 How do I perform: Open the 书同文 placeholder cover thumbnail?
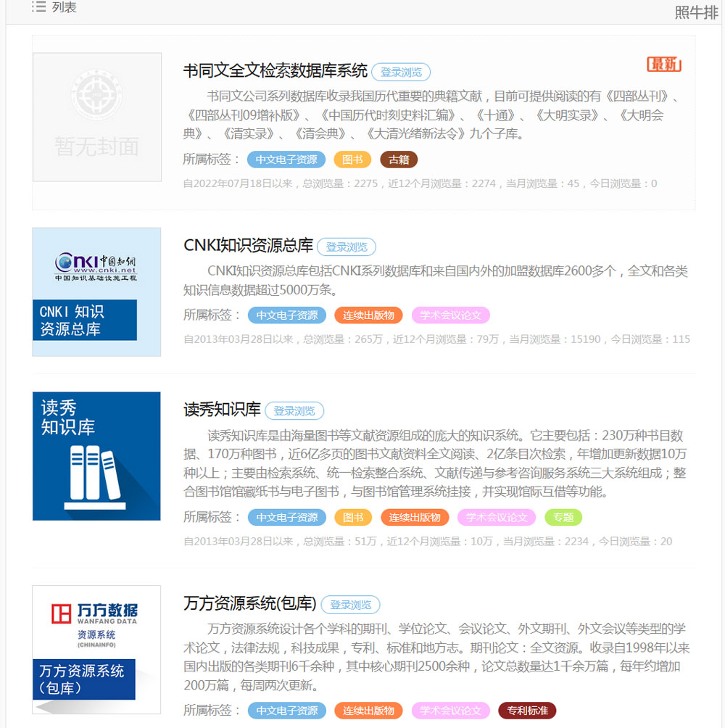97,117
